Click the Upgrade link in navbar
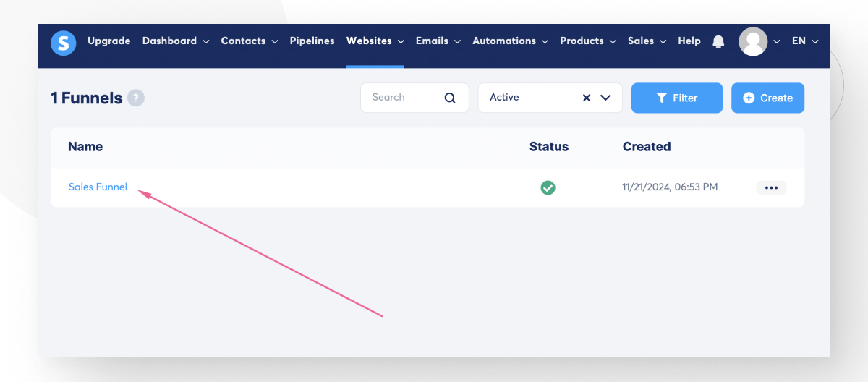 (109, 41)
